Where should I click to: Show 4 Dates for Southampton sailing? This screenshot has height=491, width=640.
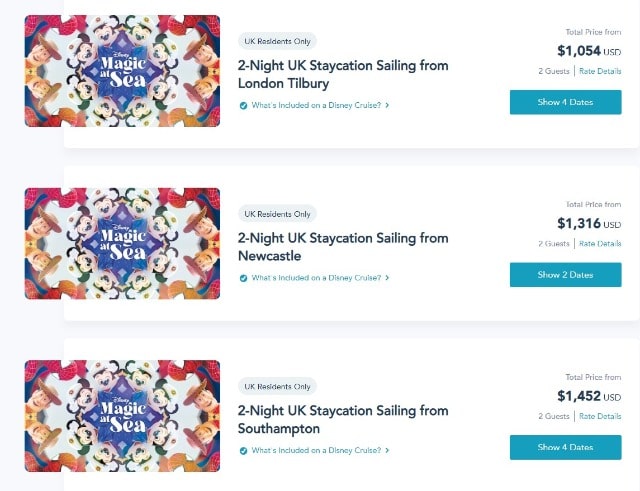point(565,447)
